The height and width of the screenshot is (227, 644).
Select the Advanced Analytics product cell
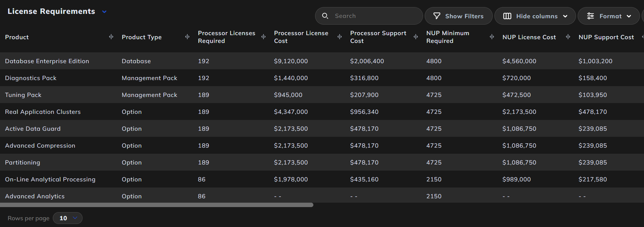coord(35,196)
